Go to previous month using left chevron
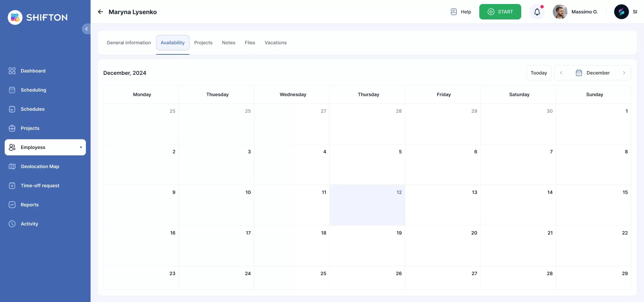644x302 pixels. (x=561, y=73)
